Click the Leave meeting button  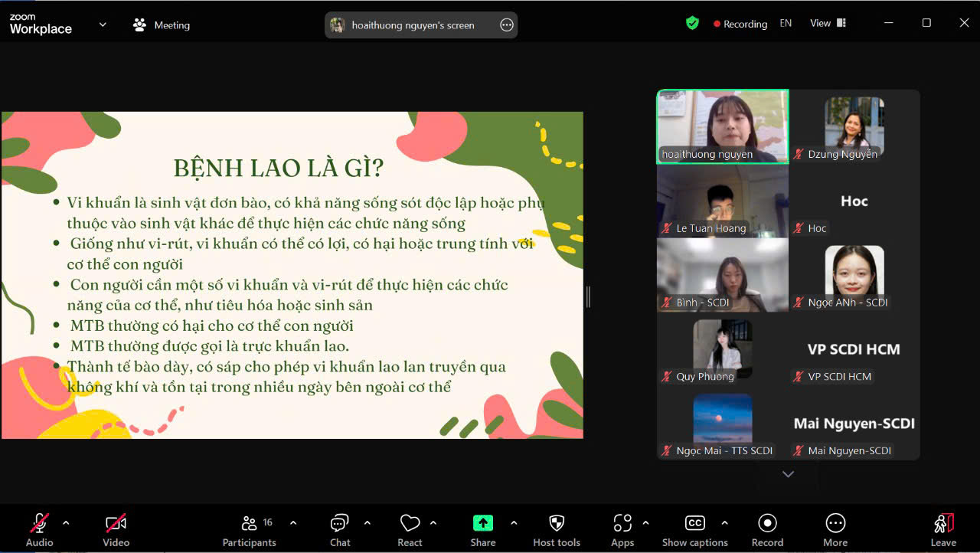(943, 530)
